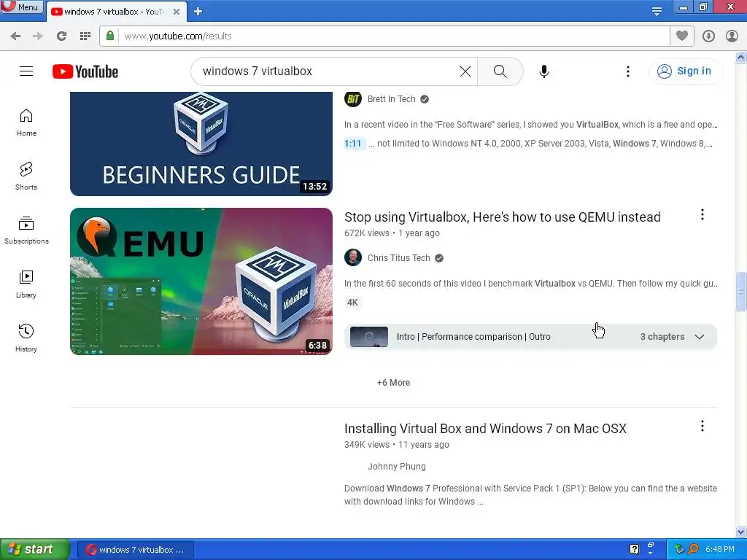The image size is (747, 560).
Task: Select the Opera taskbar window button
Action: (x=136, y=550)
